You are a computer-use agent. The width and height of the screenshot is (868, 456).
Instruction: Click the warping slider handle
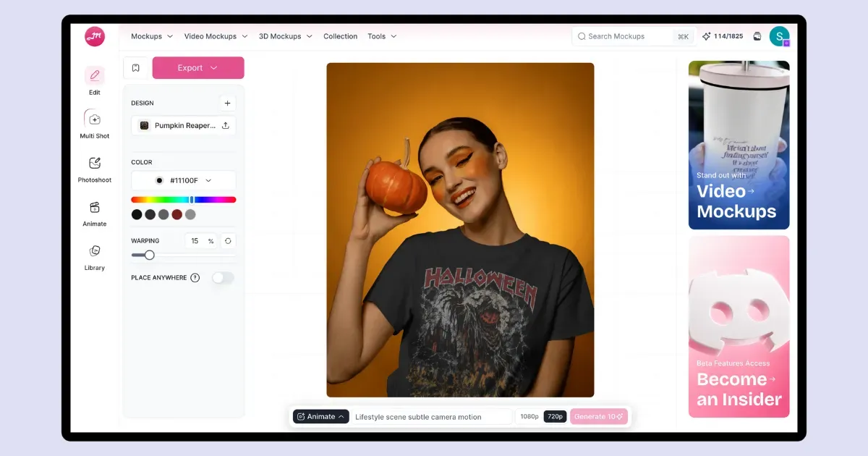[x=149, y=255]
